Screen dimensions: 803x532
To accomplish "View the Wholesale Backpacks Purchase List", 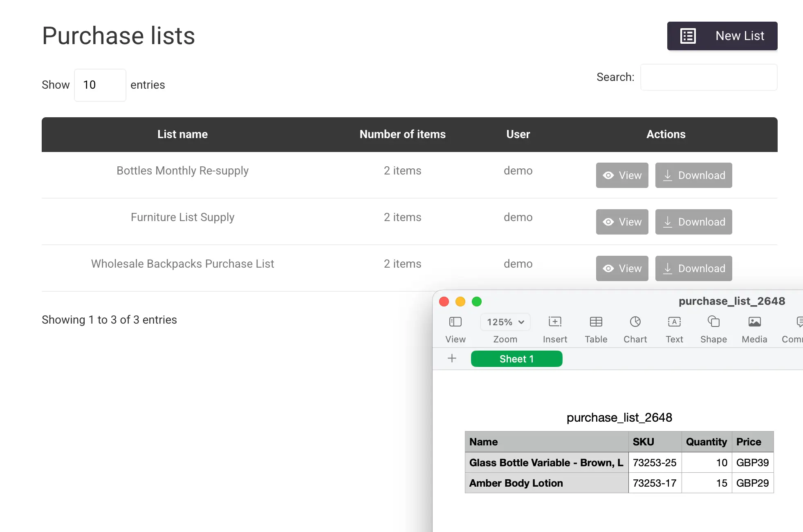I will click(x=622, y=268).
